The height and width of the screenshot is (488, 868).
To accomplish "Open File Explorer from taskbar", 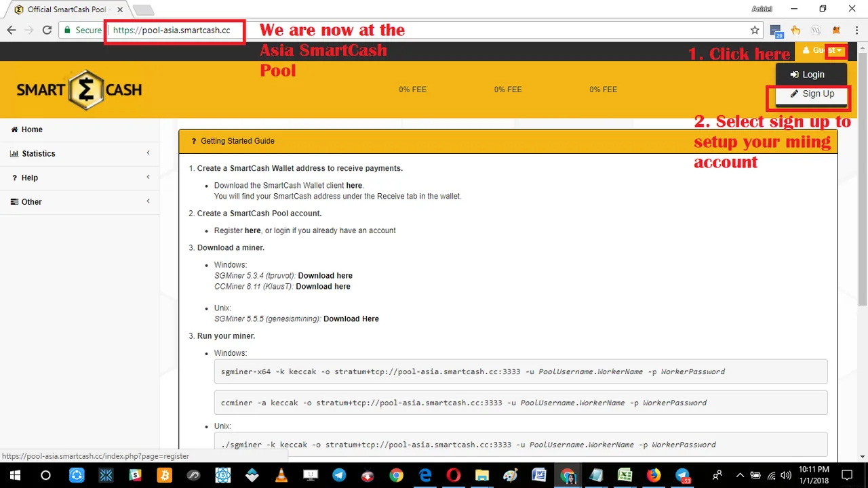I will [x=482, y=475].
